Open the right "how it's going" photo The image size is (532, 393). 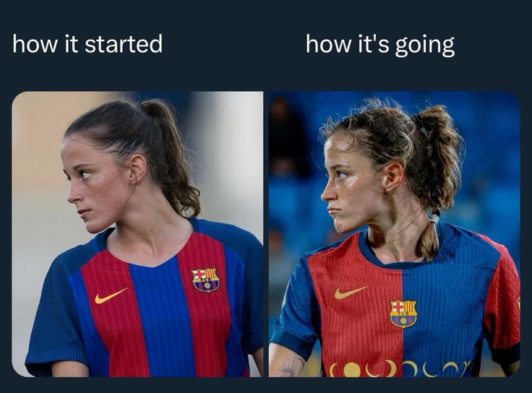(395, 234)
